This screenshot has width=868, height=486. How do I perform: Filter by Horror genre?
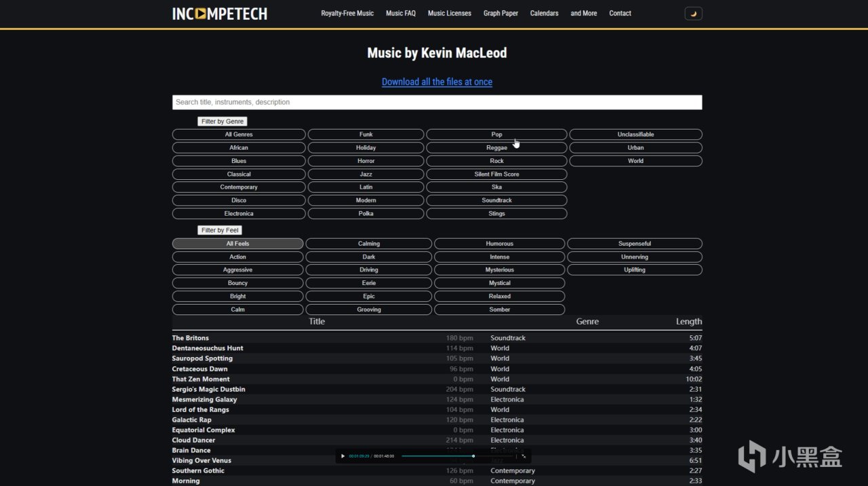(x=366, y=161)
